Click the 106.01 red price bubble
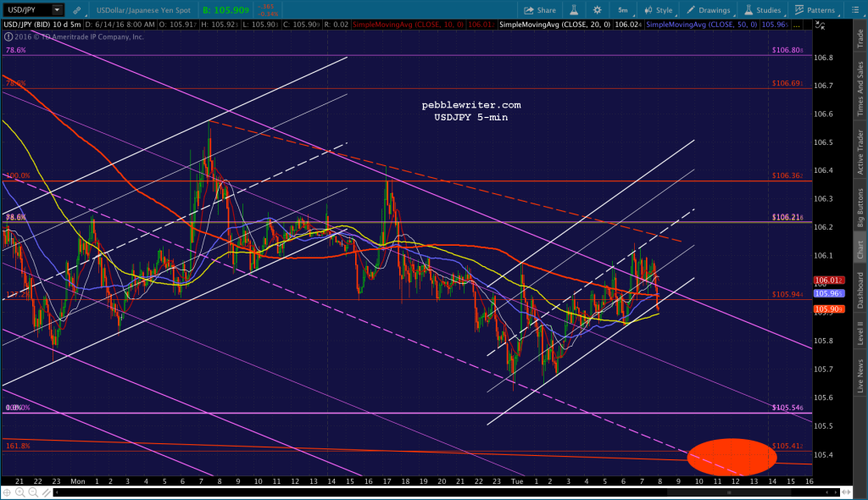868x500 pixels. coord(829,281)
